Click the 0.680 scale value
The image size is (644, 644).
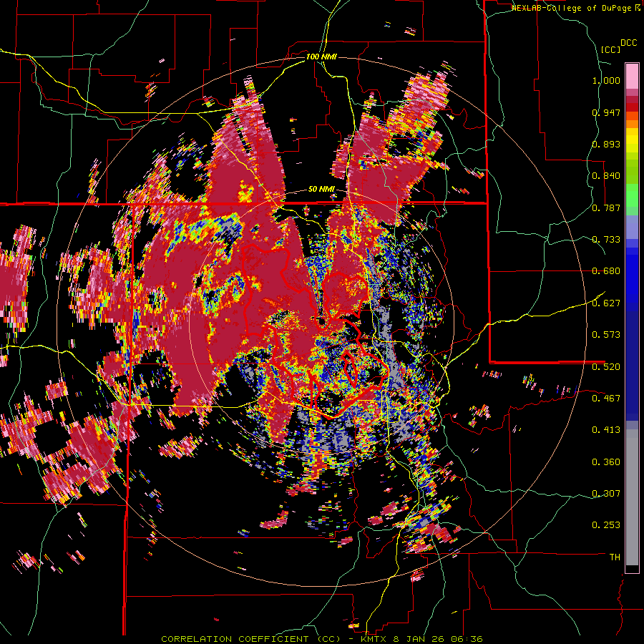pyautogui.click(x=606, y=271)
